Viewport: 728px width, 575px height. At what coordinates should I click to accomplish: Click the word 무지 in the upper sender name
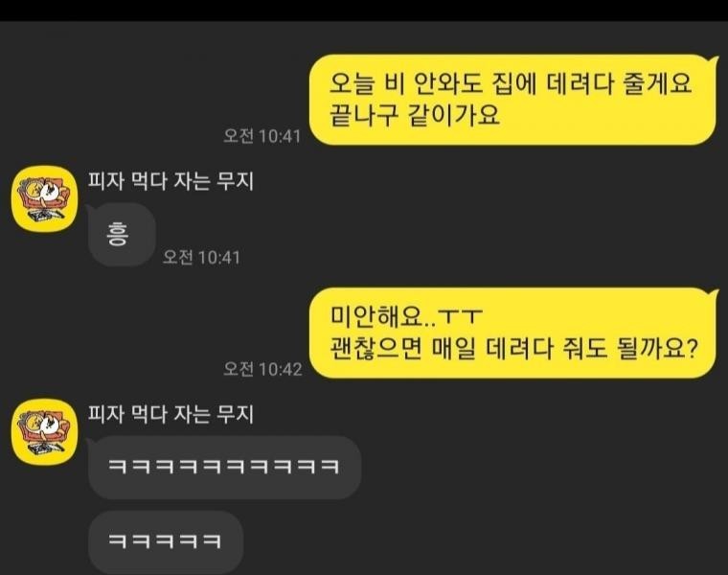coord(236,181)
